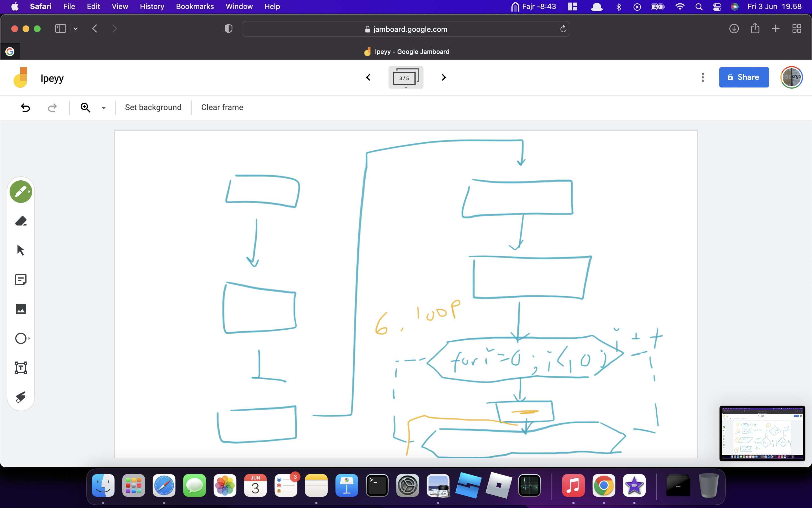Open zoom level dropdown arrow

pos(104,108)
